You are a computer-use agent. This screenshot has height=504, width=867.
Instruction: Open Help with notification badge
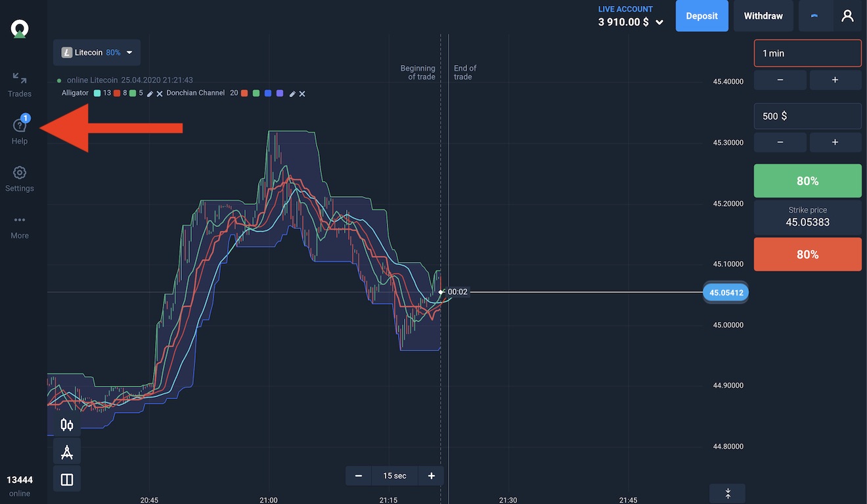20,130
